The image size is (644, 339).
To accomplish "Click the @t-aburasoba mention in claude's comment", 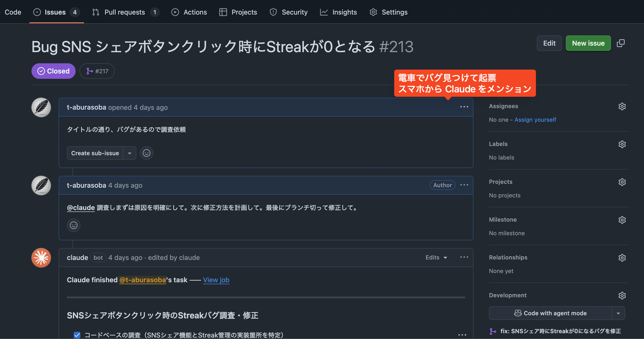I will pyautogui.click(x=143, y=280).
